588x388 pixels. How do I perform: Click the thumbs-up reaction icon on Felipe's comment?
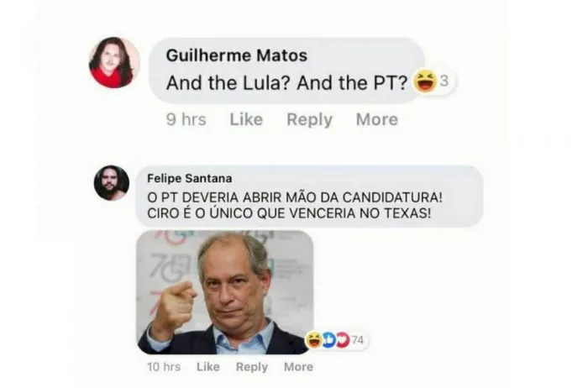click(x=328, y=340)
